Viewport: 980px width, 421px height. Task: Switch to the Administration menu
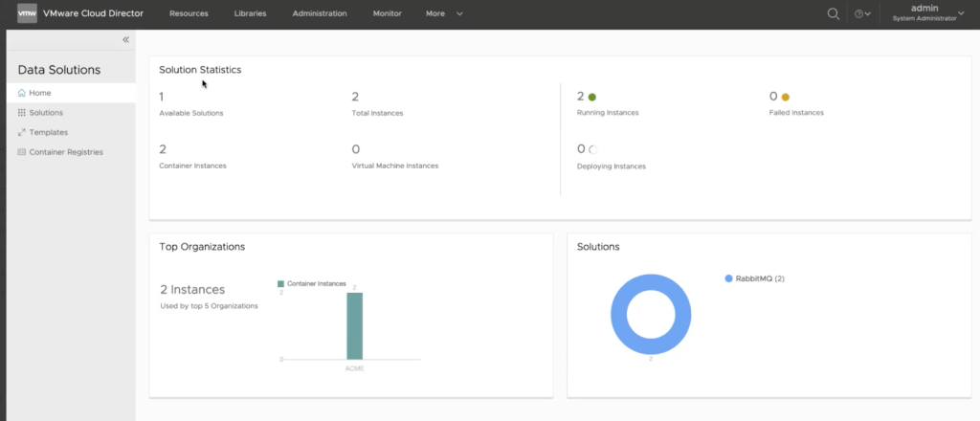(320, 14)
